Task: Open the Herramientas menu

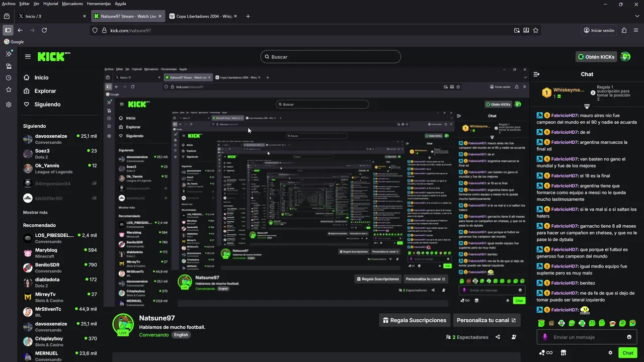Action: pyautogui.click(x=99, y=4)
